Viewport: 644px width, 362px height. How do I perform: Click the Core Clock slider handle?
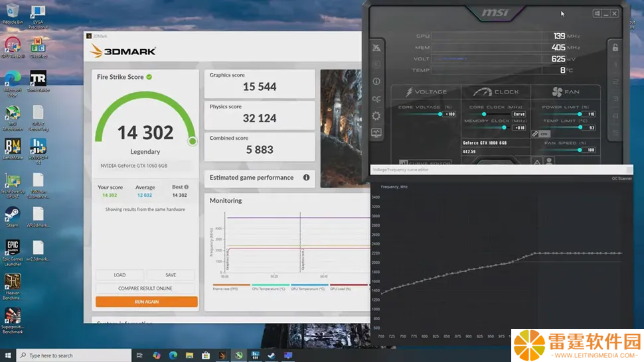click(484, 114)
